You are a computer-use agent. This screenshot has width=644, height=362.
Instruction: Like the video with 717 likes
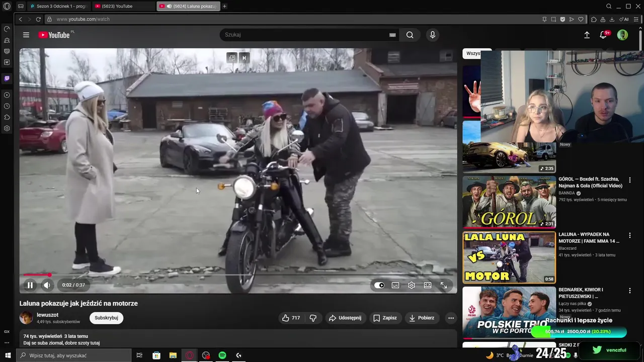coord(291,318)
